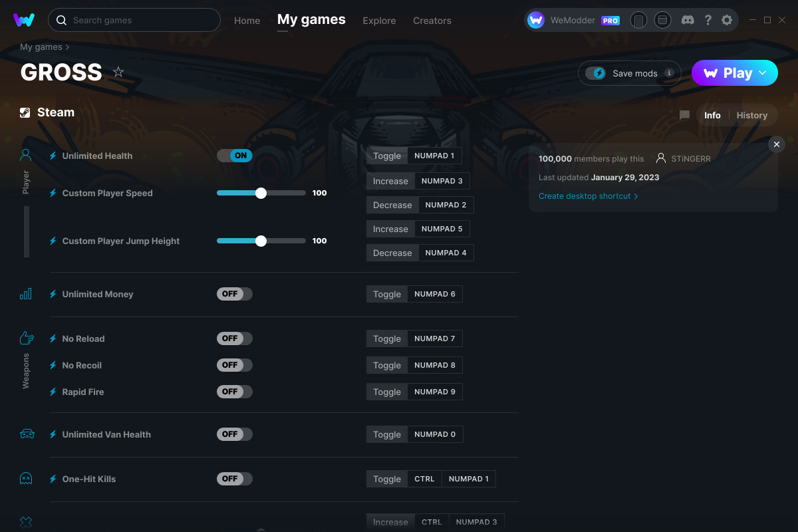Image resolution: width=798 pixels, height=532 pixels.
Task: Open the help question mark icon
Action: 708,20
